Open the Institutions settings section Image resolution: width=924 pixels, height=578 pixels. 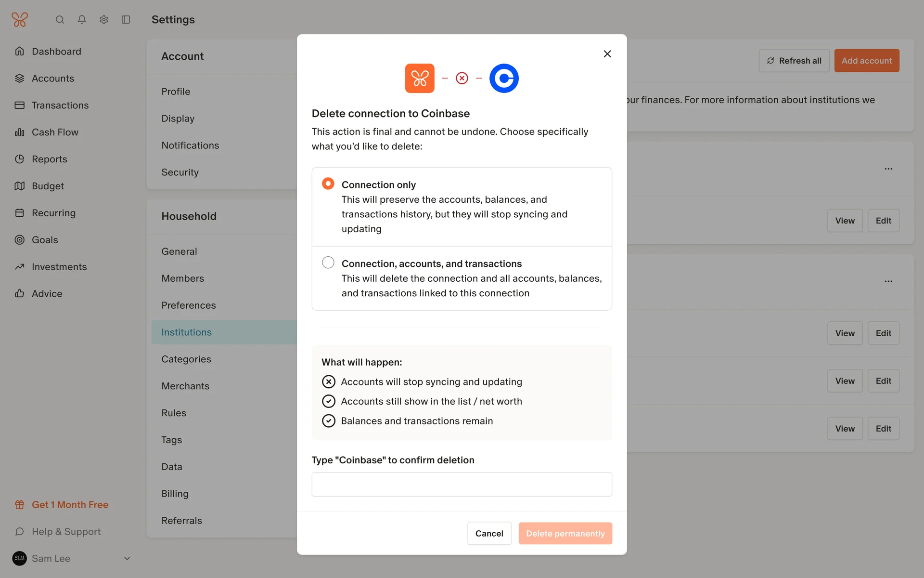187,332
